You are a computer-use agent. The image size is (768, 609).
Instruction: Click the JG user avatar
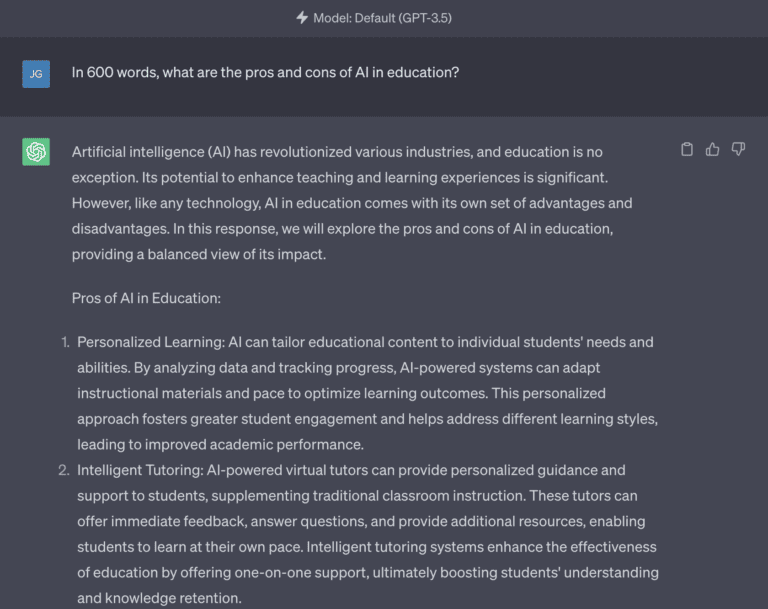[36, 73]
